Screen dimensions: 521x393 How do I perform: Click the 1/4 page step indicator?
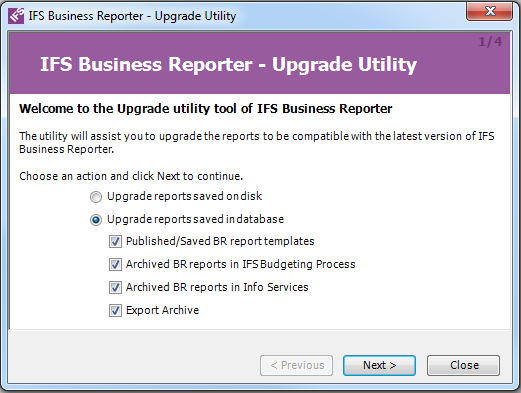pyautogui.click(x=490, y=42)
